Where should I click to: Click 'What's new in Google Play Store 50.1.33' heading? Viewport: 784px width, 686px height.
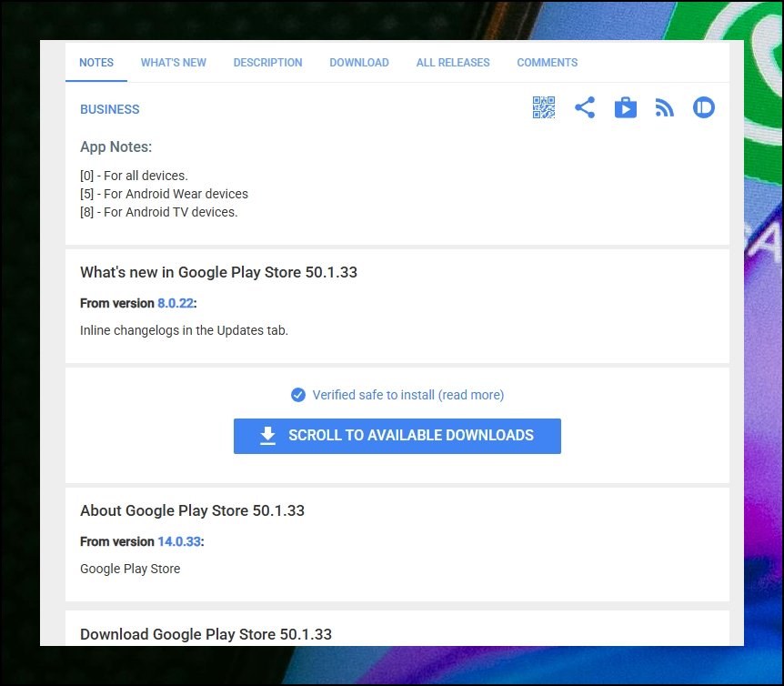pyautogui.click(x=218, y=273)
